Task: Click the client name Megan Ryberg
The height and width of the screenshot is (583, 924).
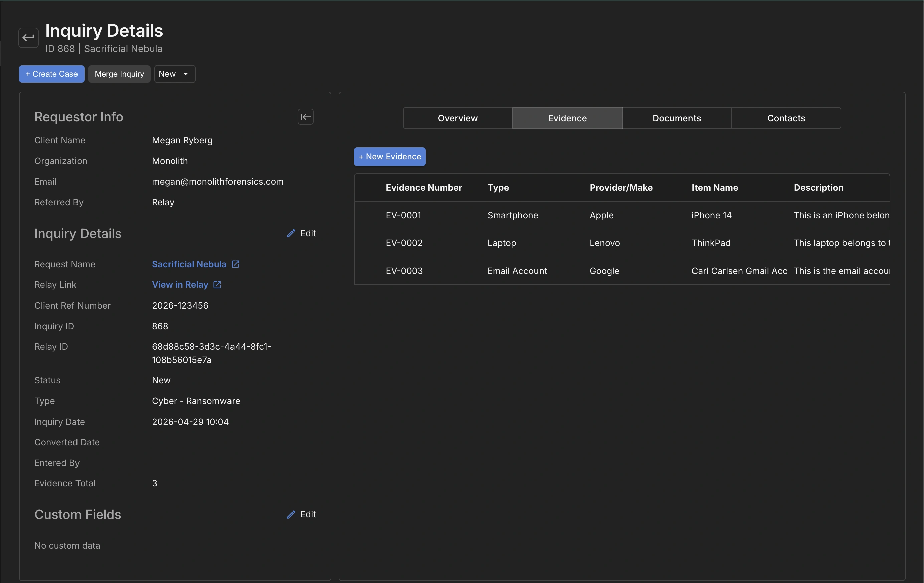Action: click(182, 140)
